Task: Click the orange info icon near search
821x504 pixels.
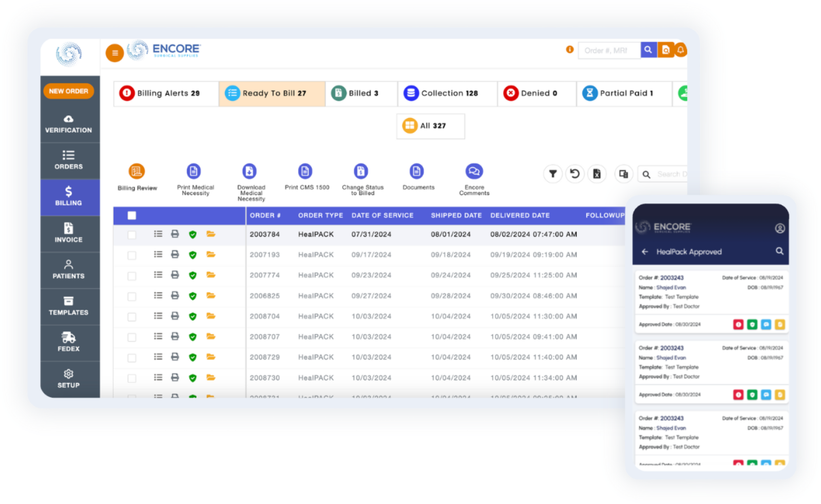Action: 570,49
